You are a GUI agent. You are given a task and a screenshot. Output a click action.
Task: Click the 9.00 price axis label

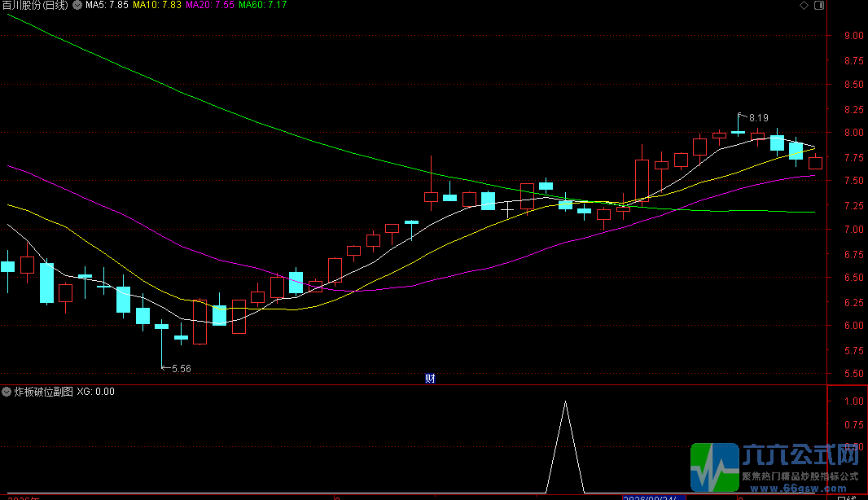(x=854, y=36)
